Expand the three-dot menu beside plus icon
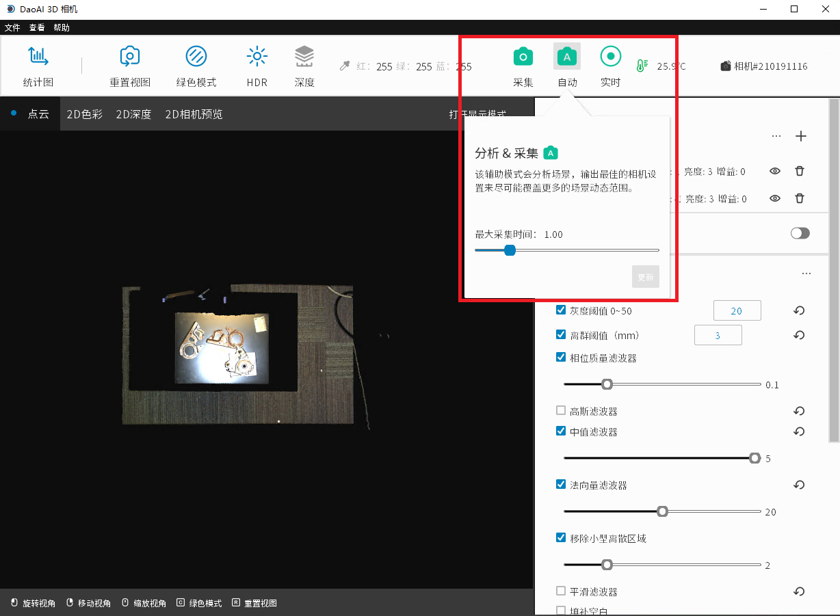Viewport: 840px width, 616px height. [776, 136]
